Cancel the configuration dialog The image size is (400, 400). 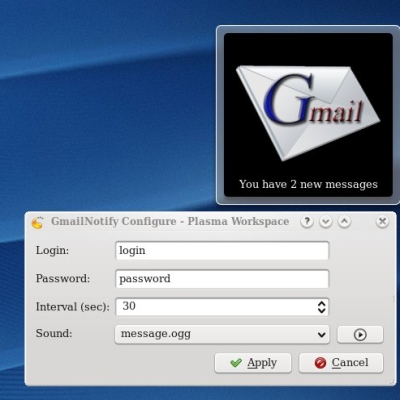(341, 363)
